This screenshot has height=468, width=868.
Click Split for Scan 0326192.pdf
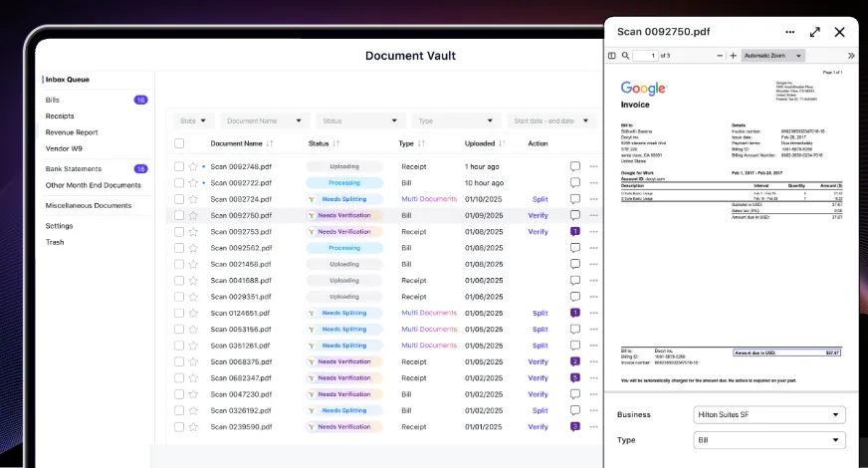pos(541,411)
